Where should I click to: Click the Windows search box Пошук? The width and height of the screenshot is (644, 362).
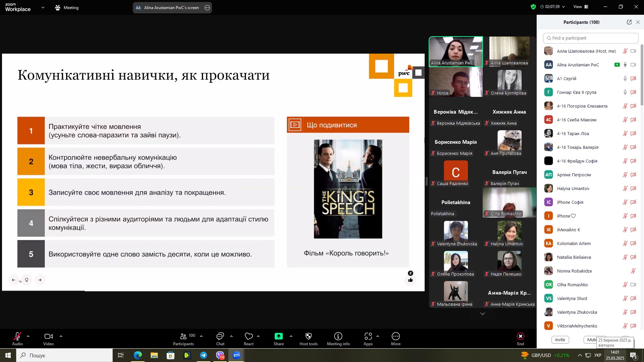click(64, 355)
